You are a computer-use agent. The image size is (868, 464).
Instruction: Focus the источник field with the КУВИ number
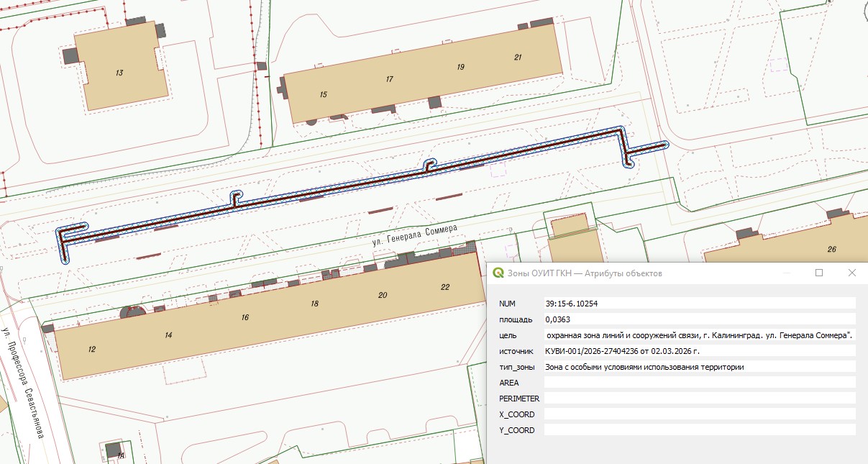(x=699, y=351)
